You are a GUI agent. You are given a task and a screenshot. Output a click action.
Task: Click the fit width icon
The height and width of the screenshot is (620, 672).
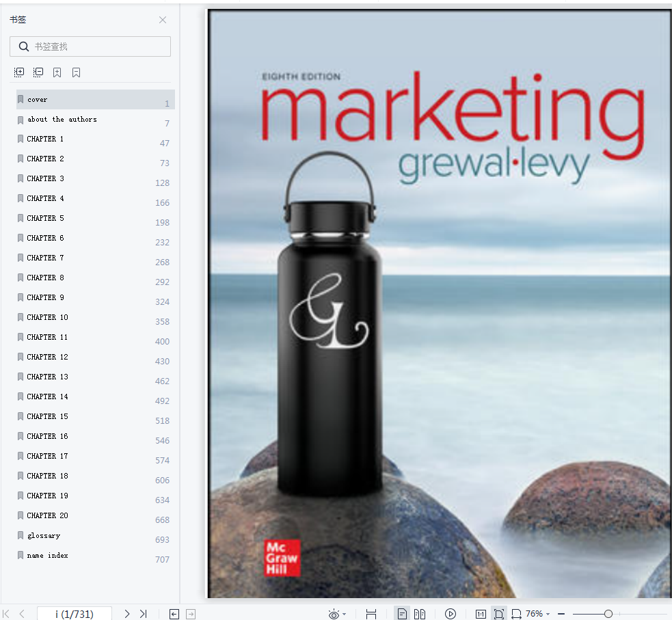pos(371,614)
